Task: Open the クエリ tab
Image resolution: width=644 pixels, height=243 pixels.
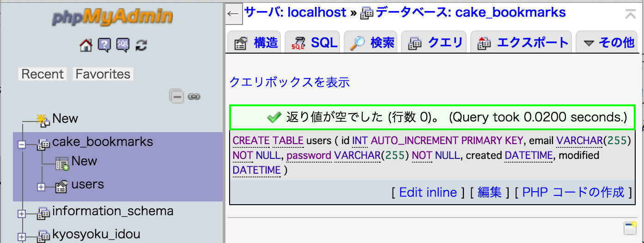Action: pyautogui.click(x=434, y=43)
